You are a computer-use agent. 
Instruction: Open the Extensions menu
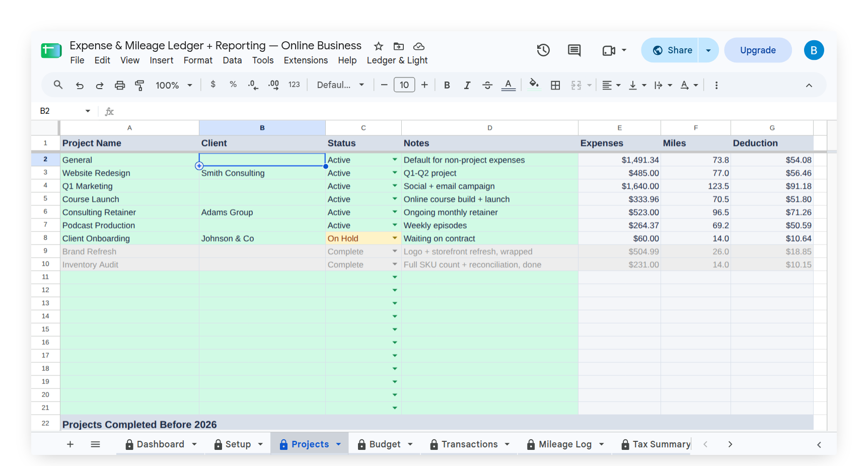[306, 60]
